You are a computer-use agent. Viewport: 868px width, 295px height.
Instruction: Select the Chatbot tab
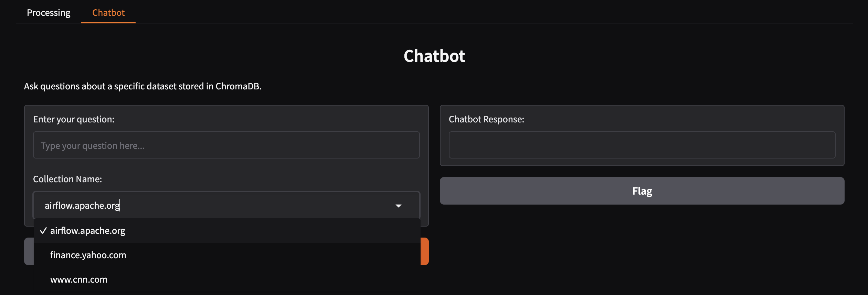[x=108, y=13]
